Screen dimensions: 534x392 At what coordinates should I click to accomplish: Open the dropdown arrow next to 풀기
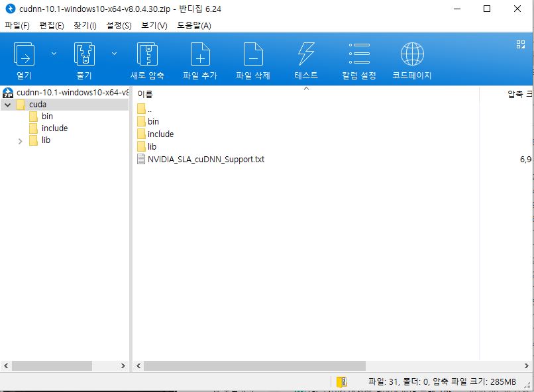pyautogui.click(x=114, y=54)
